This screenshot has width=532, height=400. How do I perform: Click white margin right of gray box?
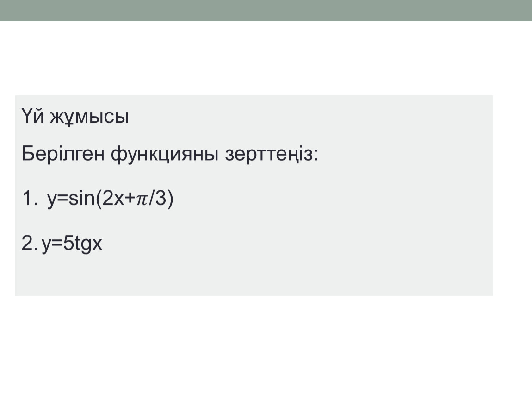click(x=512, y=195)
